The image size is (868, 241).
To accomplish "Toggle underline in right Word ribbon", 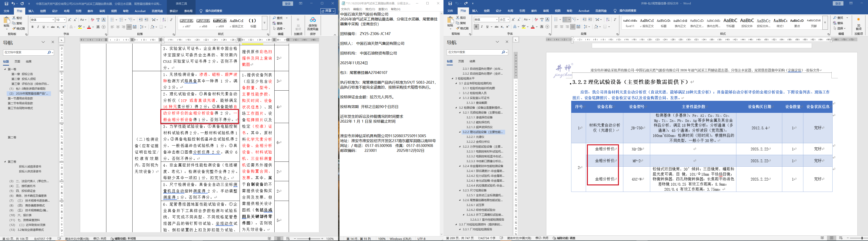I will pos(487,27).
